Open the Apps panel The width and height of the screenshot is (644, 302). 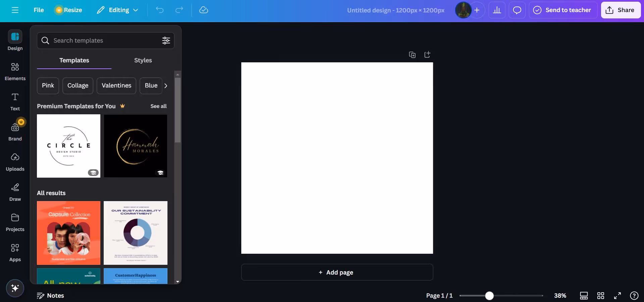point(15,252)
